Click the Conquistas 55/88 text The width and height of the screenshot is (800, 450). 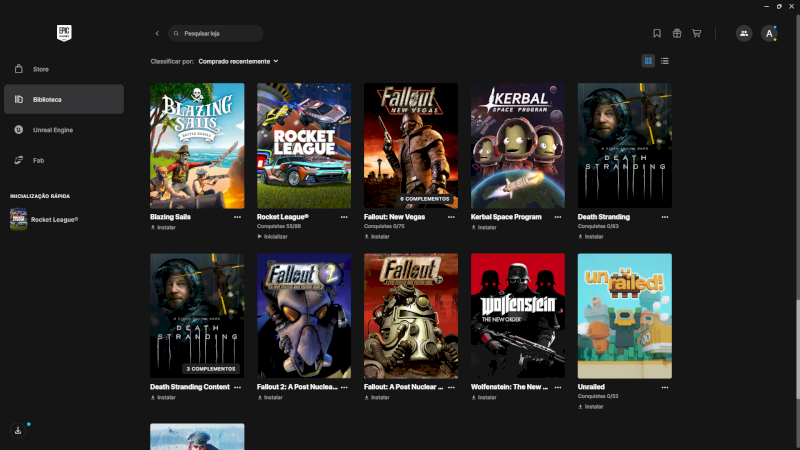click(x=279, y=227)
